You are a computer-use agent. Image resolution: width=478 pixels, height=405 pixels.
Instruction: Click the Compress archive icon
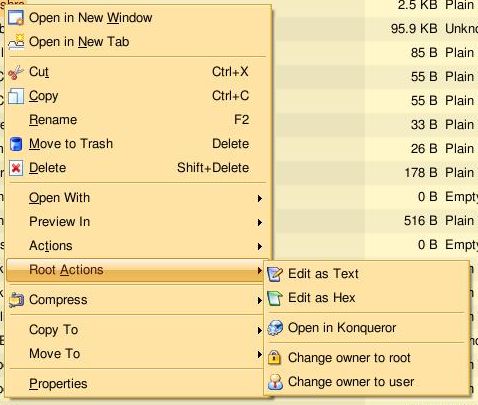click(x=16, y=300)
